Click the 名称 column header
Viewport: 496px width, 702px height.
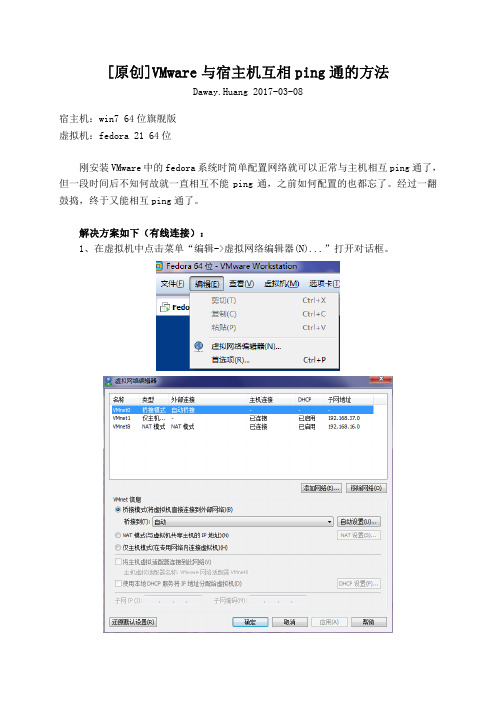(118, 400)
